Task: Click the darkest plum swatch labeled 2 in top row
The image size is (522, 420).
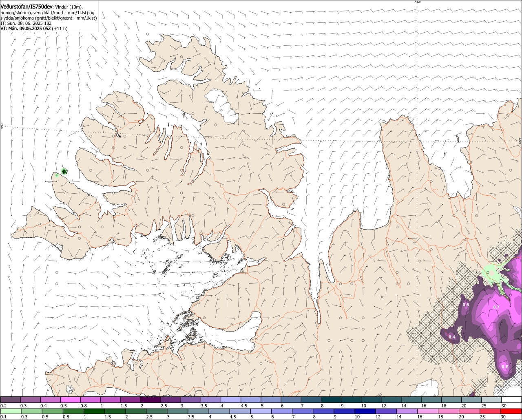Action: coord(150,400)
